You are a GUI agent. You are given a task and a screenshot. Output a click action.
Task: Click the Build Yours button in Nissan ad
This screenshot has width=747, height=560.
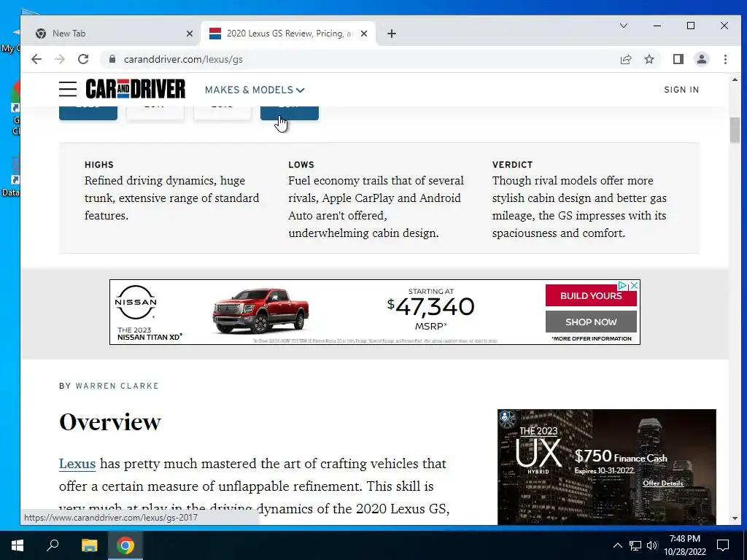click(591, 295)
